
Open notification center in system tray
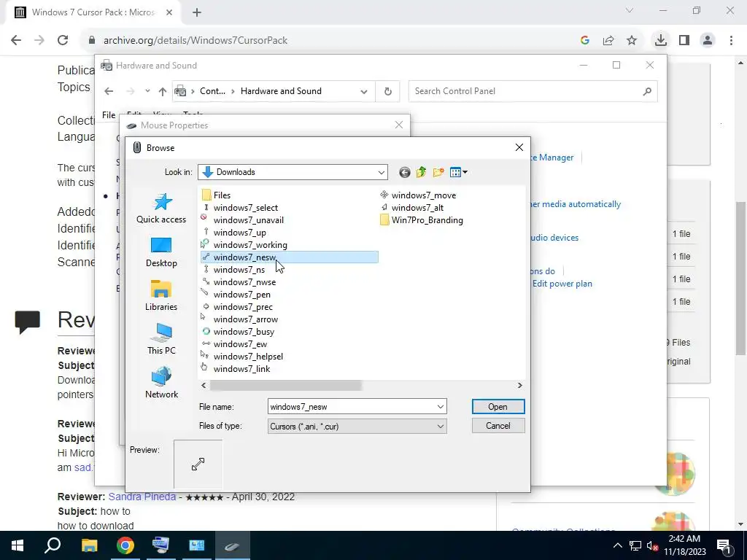pyautogui.click(x=724, y=545)
